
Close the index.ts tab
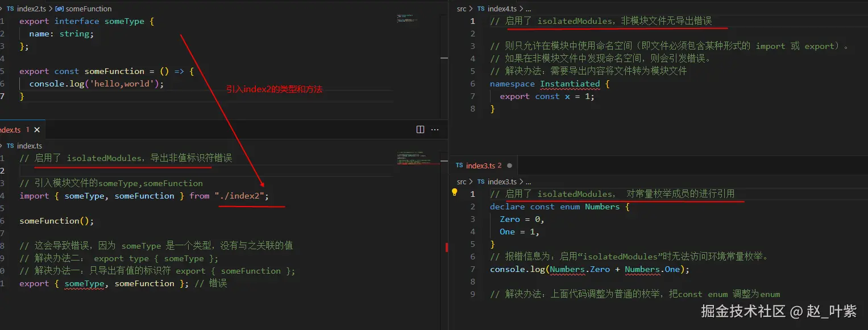(x=36, y=129)
